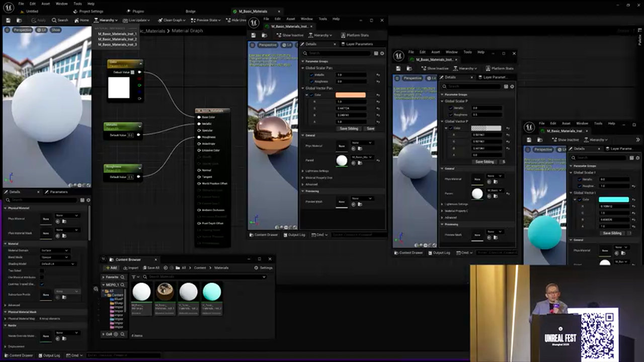Click the Clean Graph toolbar icon
644x362 pixels.
pos(160,20)
